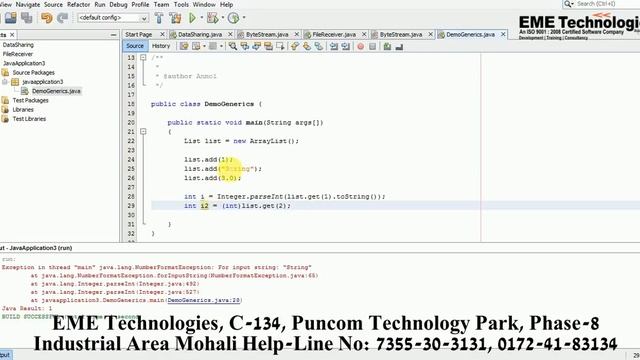The image size is (640, 360).
Task: Close the Start Page tab
Action: [162, 35]
